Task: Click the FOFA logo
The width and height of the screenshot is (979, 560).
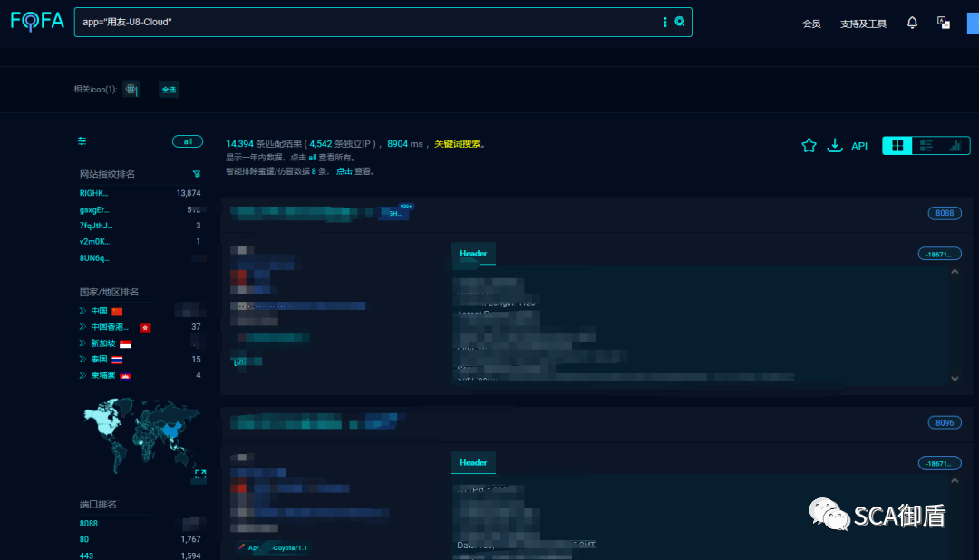Action: click(37, 21)
